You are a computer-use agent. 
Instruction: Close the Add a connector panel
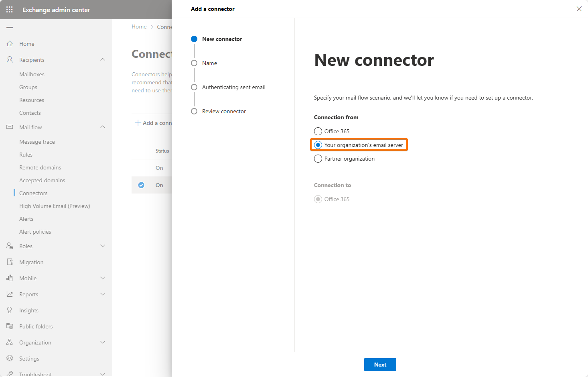pyautogui.click(x=579, y=9)
